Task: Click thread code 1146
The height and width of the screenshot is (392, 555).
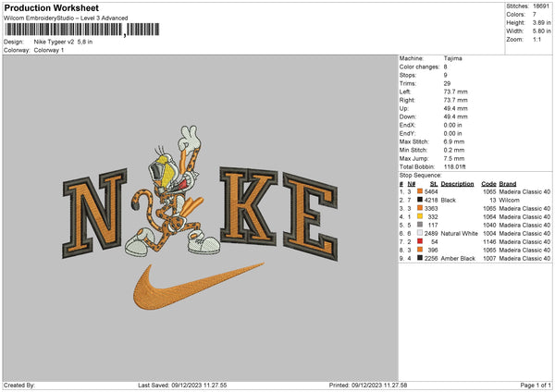Action: 489,241
